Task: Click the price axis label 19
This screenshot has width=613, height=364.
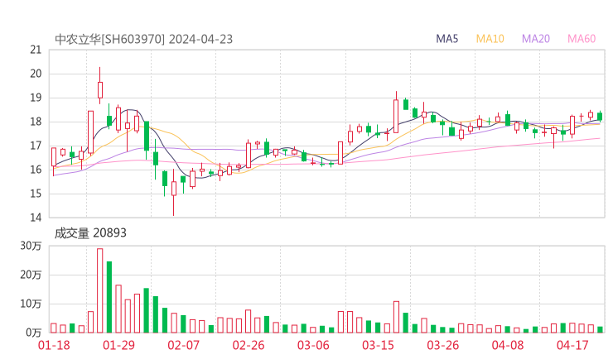Action: (36, 98)
